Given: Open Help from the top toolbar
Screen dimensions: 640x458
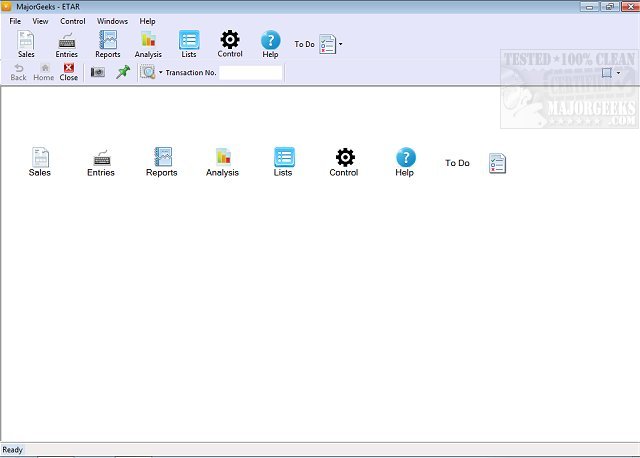Looking at the screenshot, I should click(x=270, y=43).
